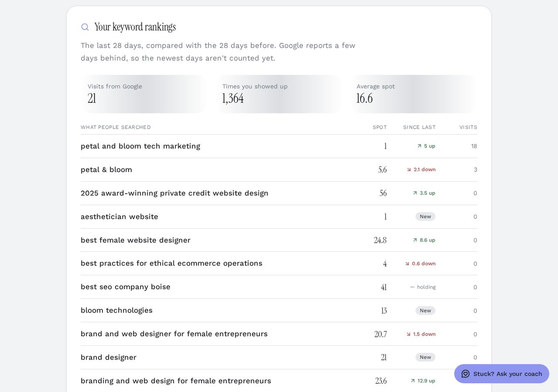
Task: Select keyword bloom technologies
Action: click(116, 310)
